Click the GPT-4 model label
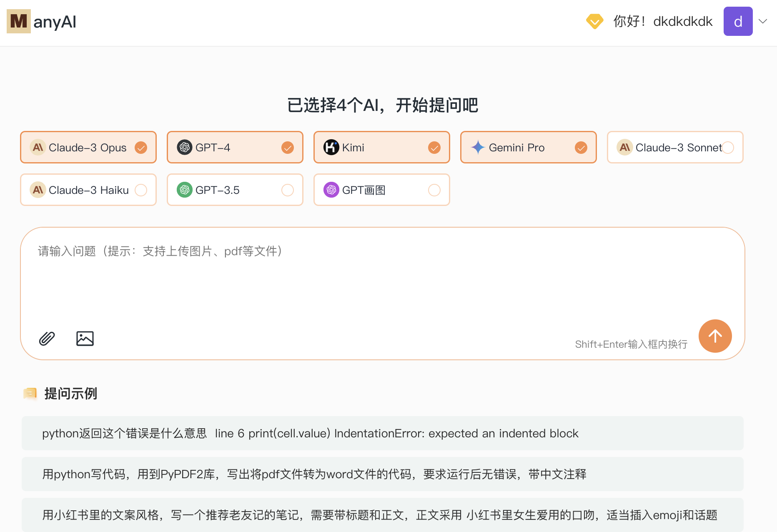 (x=213, y=148)
